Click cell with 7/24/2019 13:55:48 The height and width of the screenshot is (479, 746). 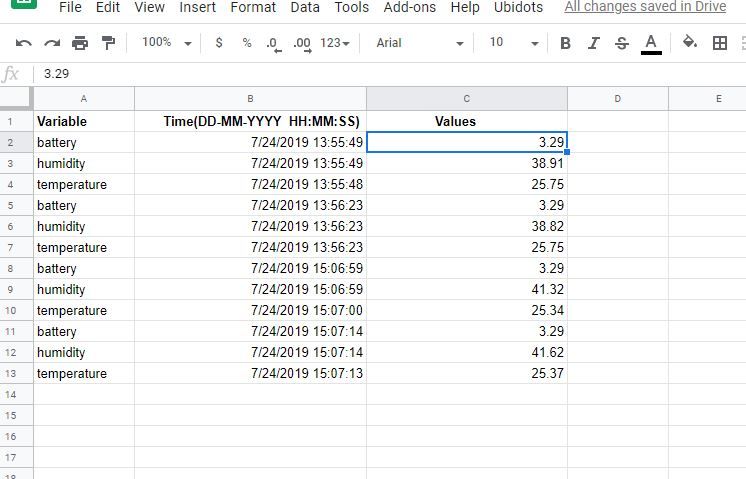[250, 184]
